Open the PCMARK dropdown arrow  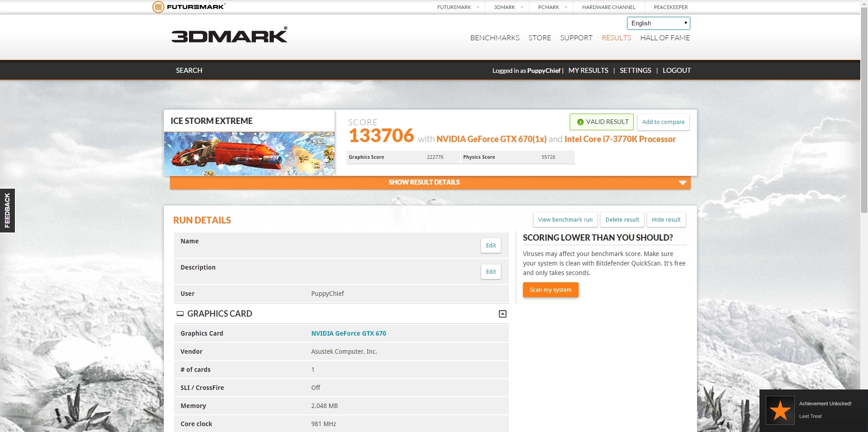566,7
